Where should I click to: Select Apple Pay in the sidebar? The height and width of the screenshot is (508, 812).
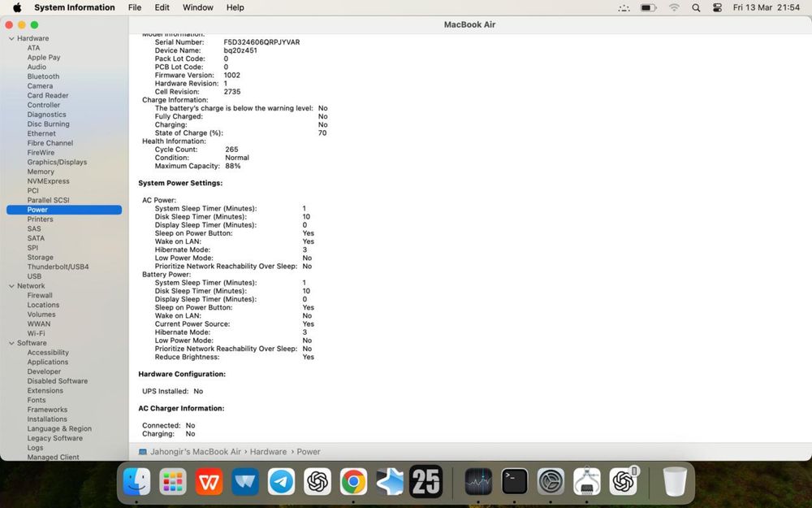pyautogui.click(x=44, y=58)
